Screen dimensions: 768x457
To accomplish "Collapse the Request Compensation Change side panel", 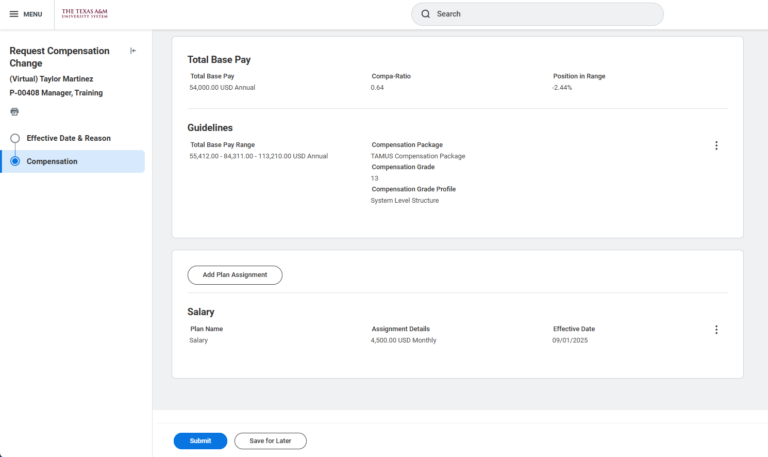I will [133, 50].
